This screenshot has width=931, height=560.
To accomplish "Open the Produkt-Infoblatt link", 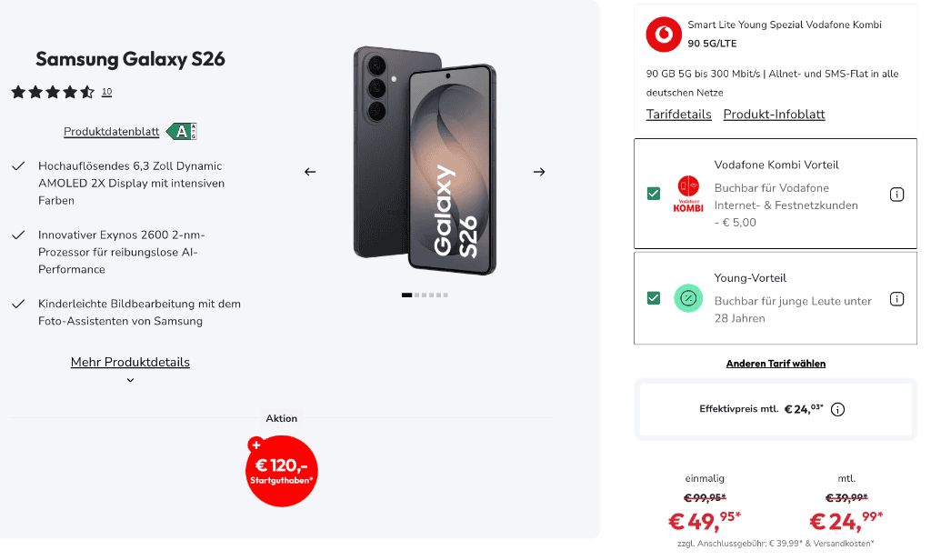I will click(x=774, y=114).
